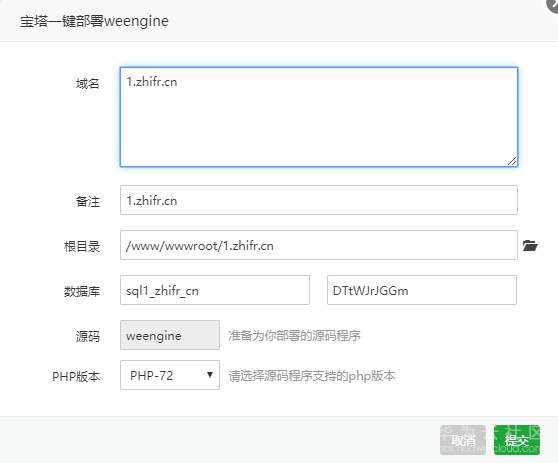This screenshot has width=558, height=463.
Task: Click the PHP版本 label
Action: (x=76, y=377)
